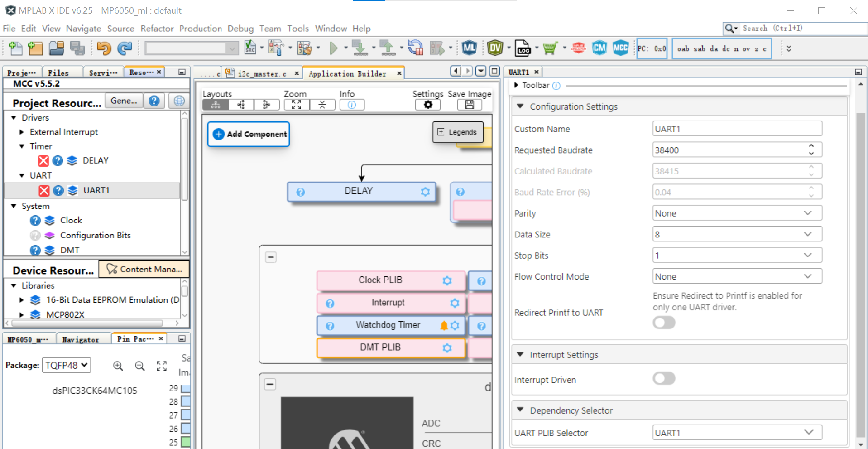868x449 pixels.
Task: Click the Device Resources horizontal scrollbar
Action: tap(88, 323)
